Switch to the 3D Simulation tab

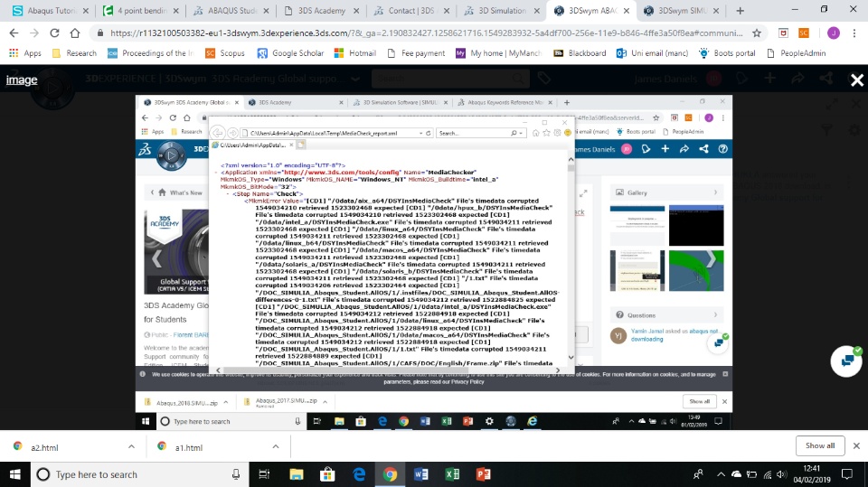[502, 11]
